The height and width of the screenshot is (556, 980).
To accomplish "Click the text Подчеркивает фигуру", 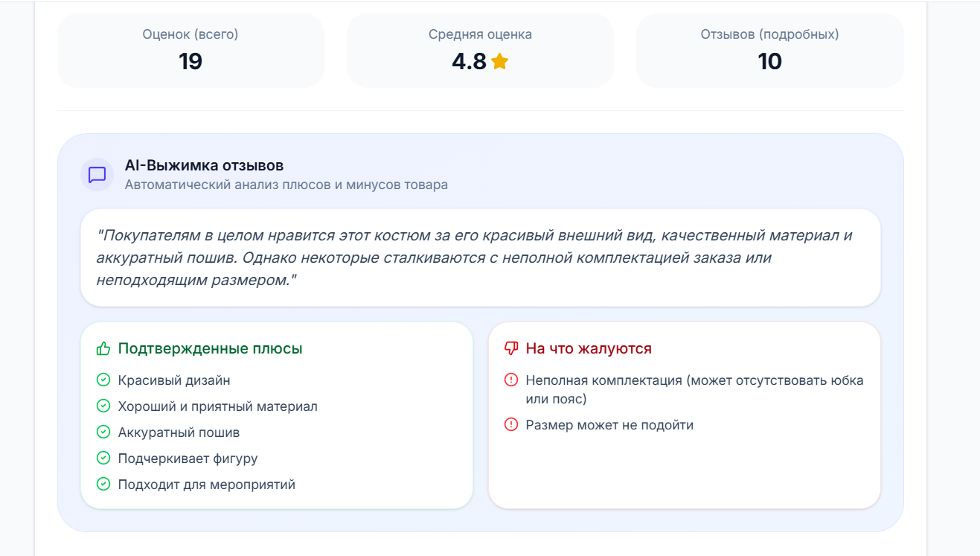I will [188, 458].
